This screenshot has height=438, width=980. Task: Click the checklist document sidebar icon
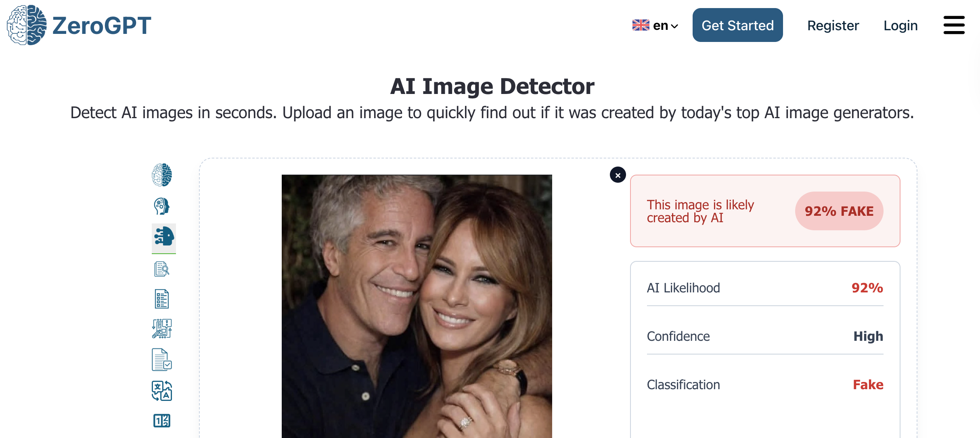tap(162, 299)
